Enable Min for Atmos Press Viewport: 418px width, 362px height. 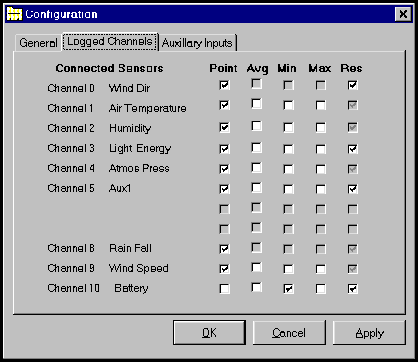[x=289, y=169]
